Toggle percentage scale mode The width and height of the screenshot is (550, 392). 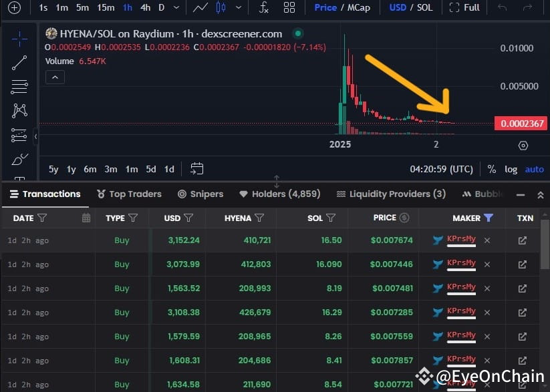[492, 169]
